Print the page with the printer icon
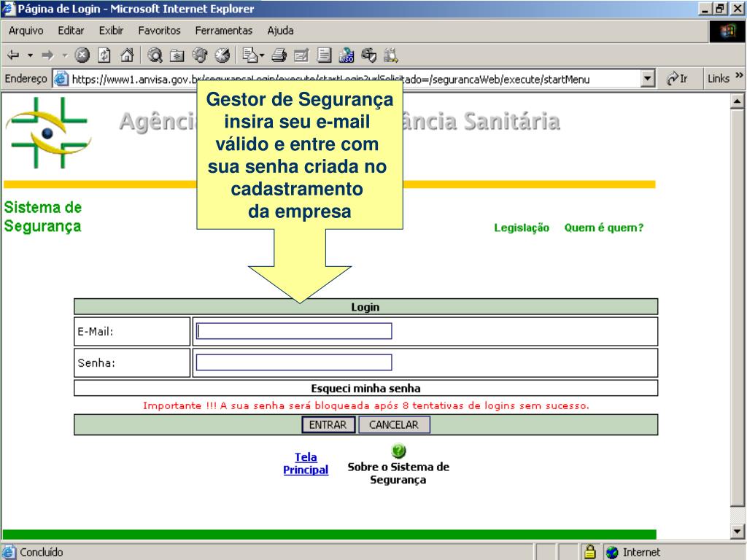This screenshot has height=560, width=747. coord(279,55)
